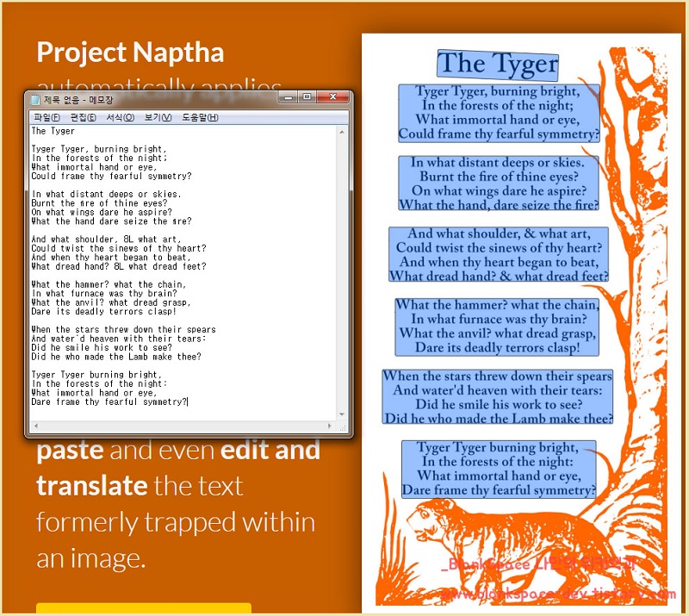
Task: Click 'In what distant deeps or skies.' in Notepad
Action: 106,195
